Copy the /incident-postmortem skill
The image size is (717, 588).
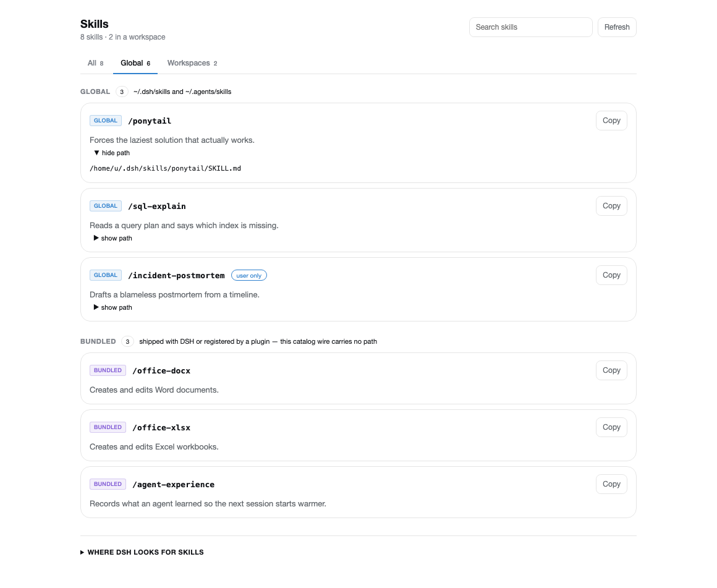tap(611, 275)
